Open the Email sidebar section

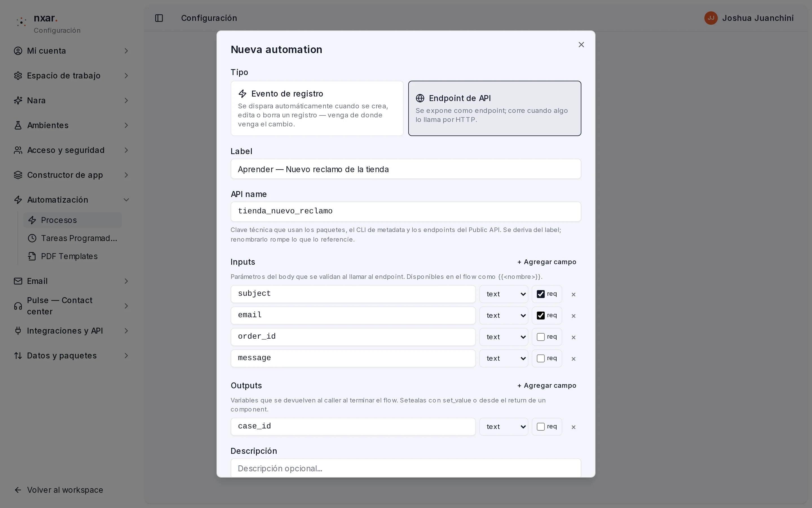(x=71, y=281)
